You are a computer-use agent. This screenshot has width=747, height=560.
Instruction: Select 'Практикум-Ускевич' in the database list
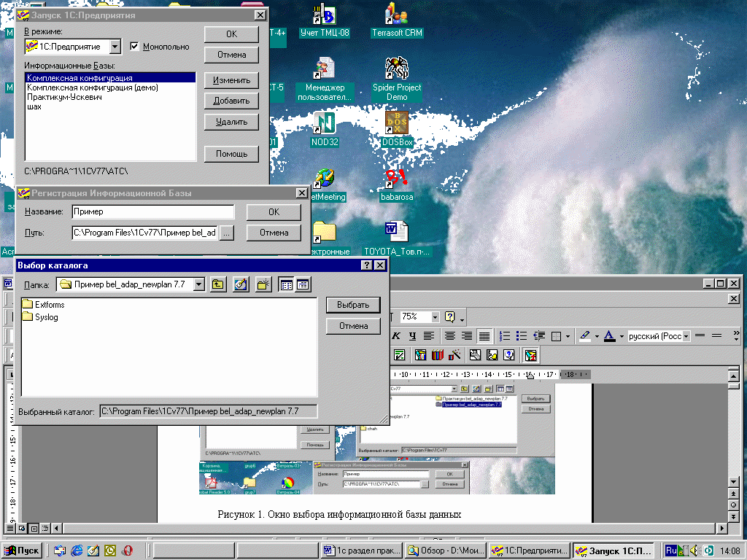(x=64, y=97)
